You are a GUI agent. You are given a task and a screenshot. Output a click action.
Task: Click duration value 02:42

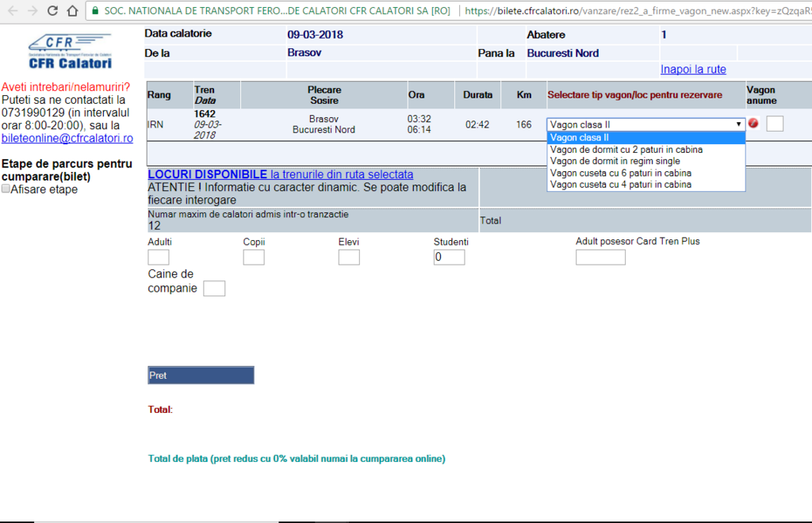click(x=477, y=124)
